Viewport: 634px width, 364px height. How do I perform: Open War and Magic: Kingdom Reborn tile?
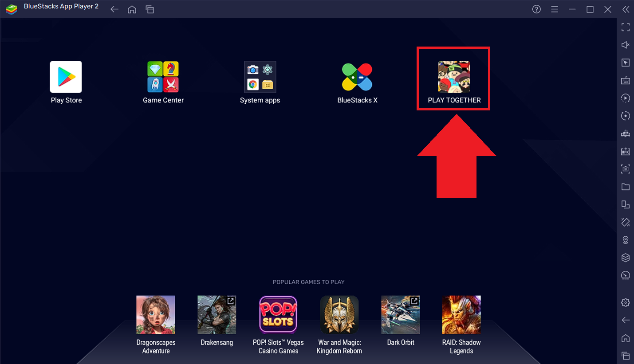(339, 315)
